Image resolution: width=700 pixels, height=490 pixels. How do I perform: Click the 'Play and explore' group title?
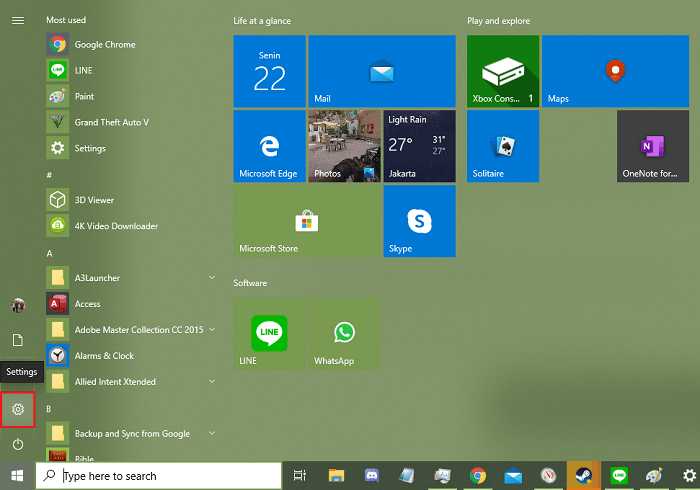pos(499,21)
